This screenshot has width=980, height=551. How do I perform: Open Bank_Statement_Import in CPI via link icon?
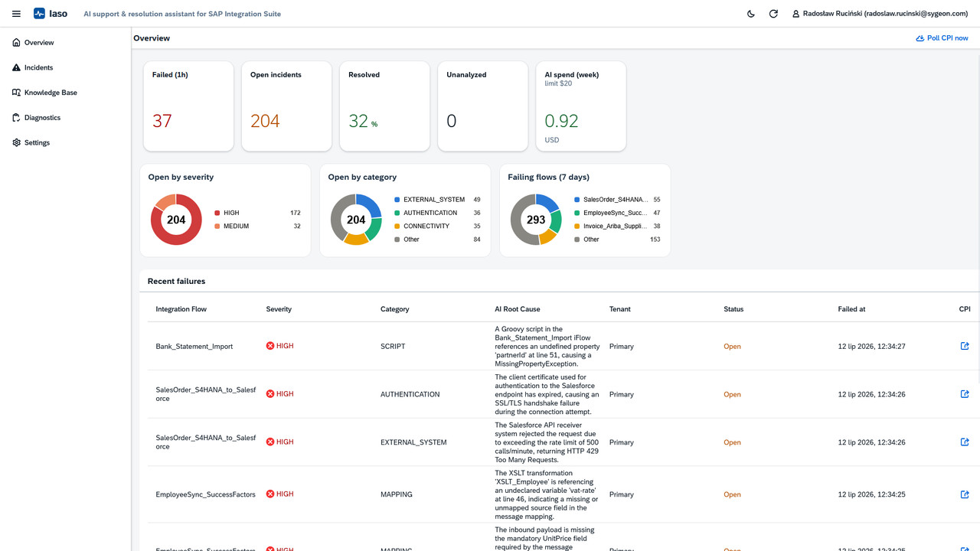click(x=965, y=346)
